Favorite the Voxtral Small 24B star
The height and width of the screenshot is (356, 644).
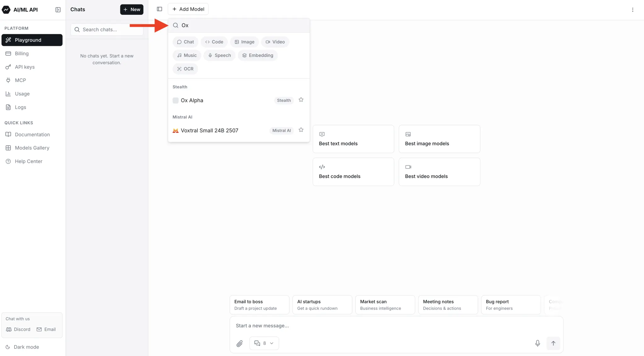click(x=301, y=130)
